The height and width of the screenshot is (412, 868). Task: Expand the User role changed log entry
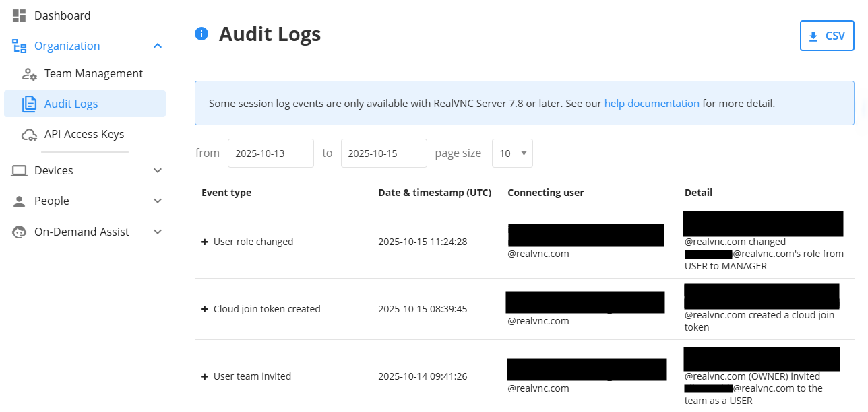[x=204, y=241]
